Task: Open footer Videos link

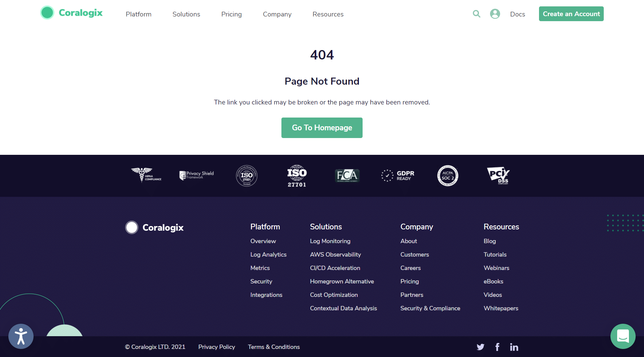Action: 493,295
